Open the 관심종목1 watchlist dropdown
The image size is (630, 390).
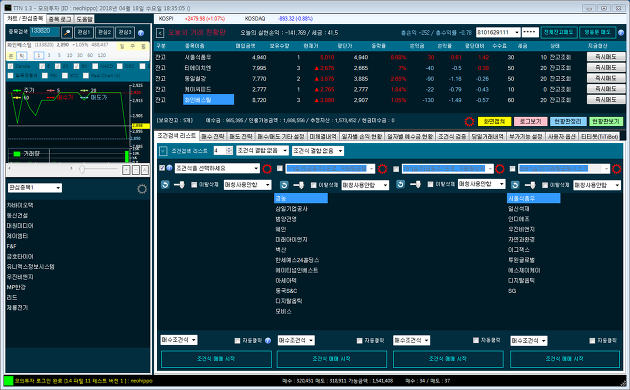(35, 188)
